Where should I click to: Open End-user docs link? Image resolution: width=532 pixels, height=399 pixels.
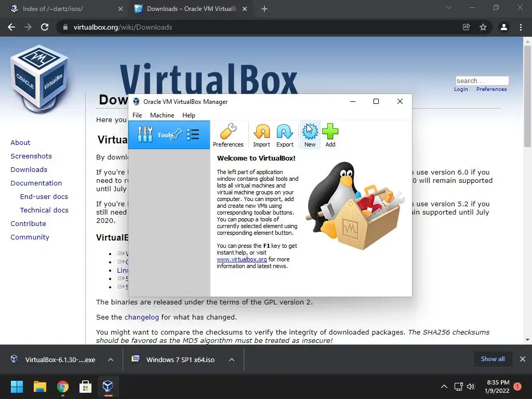pos(44,197)
